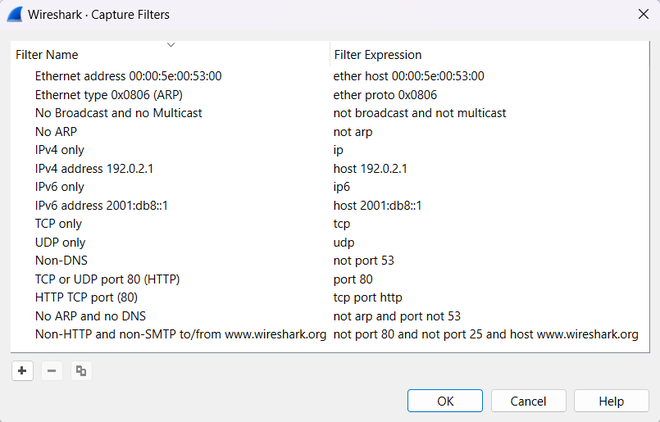Click the add new filter plus icon
Screen dimensions: 660x422
(23, 371)
